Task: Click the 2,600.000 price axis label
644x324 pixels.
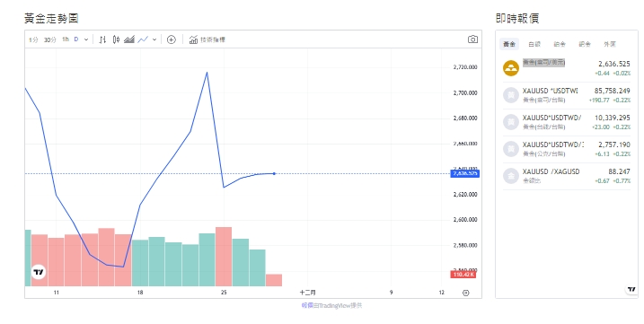Action: tap(465, 220)
